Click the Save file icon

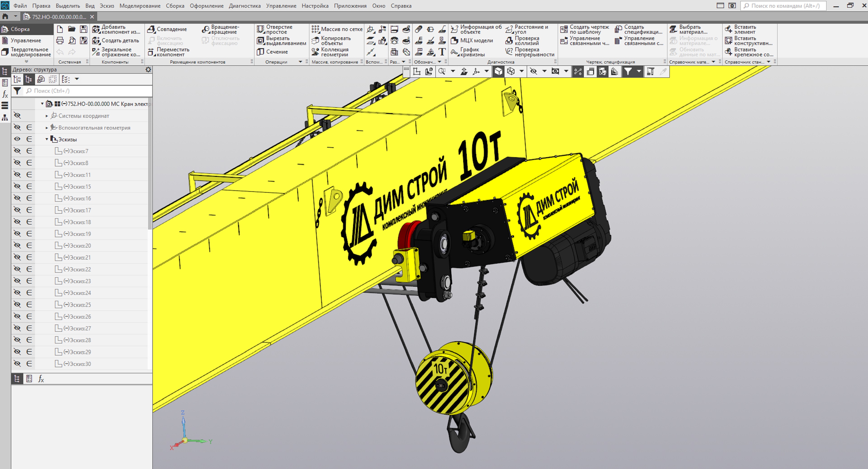[83, 29]
